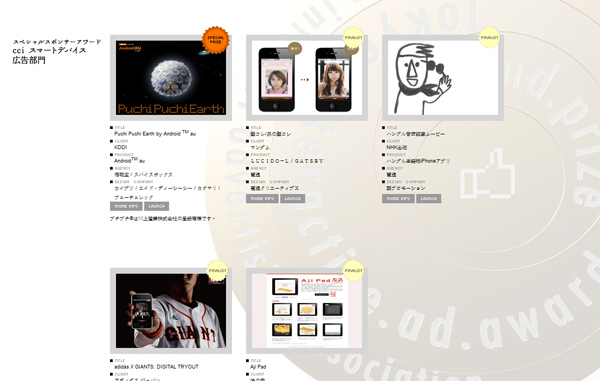Click Finalist badge on adidas GIANTS card

217,270
